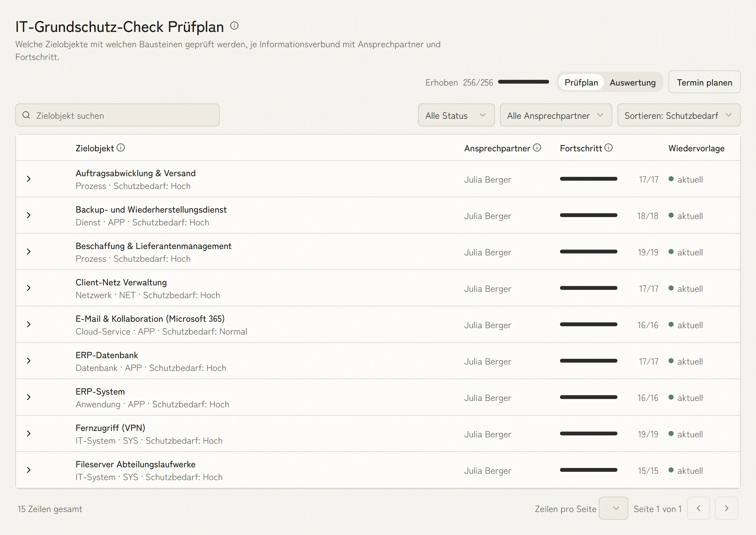Click the Seite 1 von 1 label
This screenshot has width=756, height=535.
[x=657, y=509]
